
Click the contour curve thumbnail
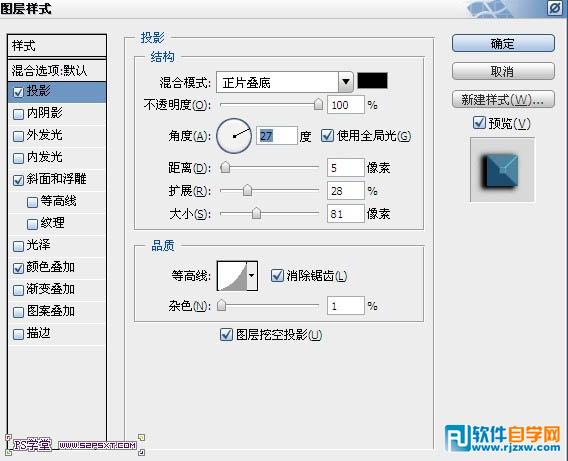point(232,276)
